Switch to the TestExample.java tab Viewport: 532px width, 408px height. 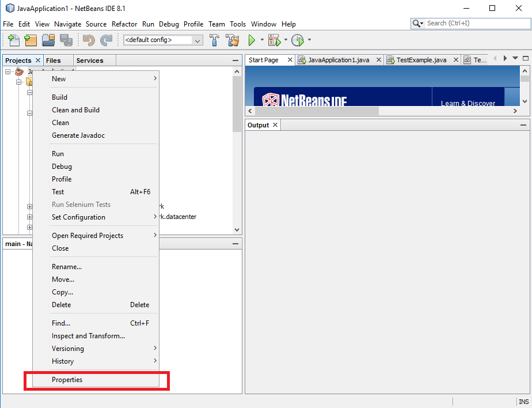pyautogui.click(x=421, y=60)
